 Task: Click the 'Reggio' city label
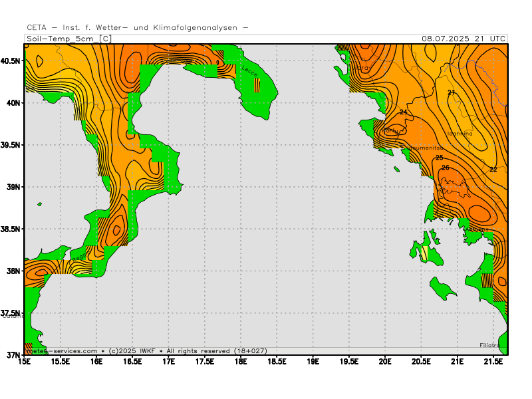[81, 256]
